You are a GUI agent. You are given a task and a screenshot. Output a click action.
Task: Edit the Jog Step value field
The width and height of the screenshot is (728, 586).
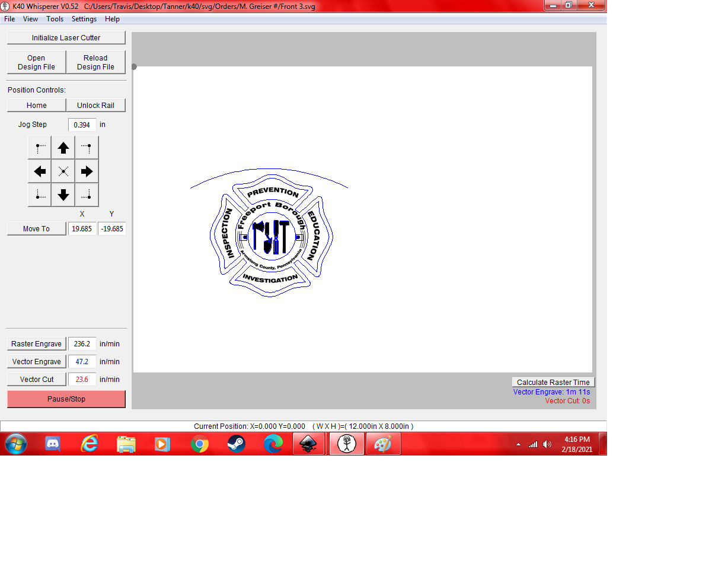click(x=82, y=125)
